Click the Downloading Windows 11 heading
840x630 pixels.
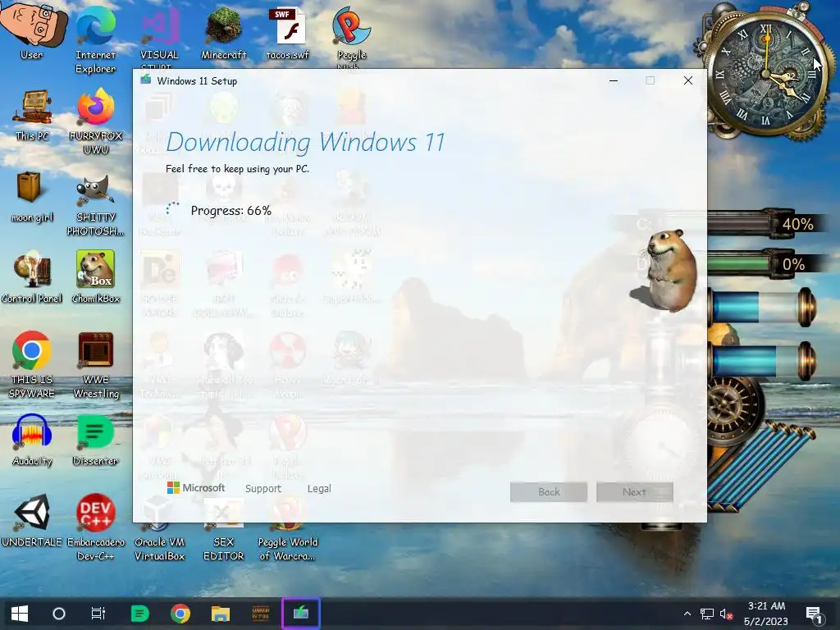pyautogui.click(x=305, y=143)
